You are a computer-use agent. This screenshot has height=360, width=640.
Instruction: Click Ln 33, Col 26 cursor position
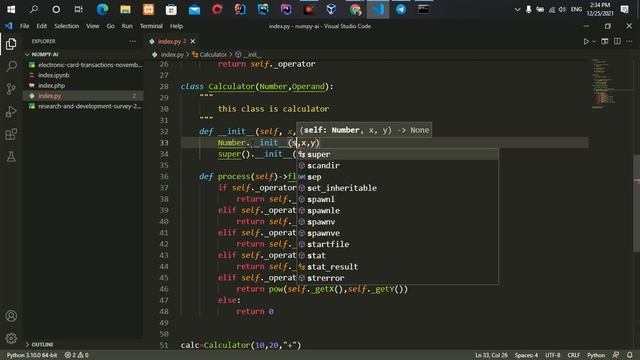(491, 355)
